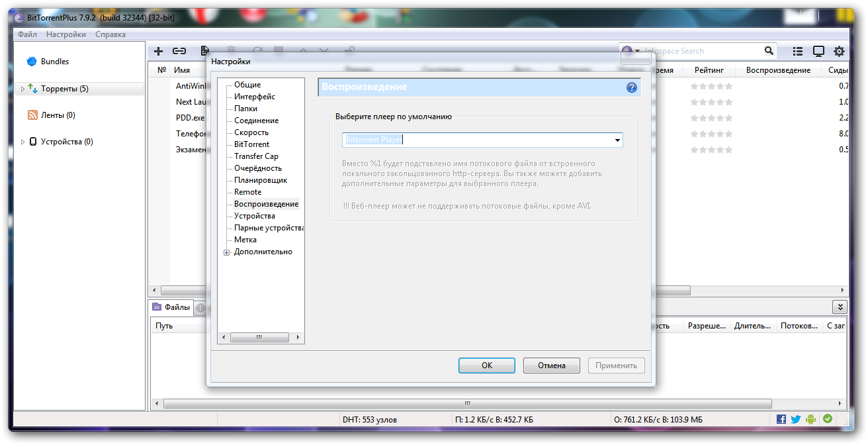868x445 pixels.
Task: Click the settings tree horizontal scrollbar
Action: tap(259, 337)
